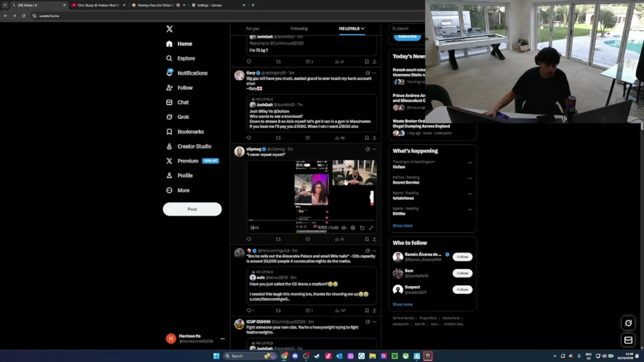This screenshot has height=362, width=644.
Task: Open Secret Service trending topic
Action: coord(406,183)
